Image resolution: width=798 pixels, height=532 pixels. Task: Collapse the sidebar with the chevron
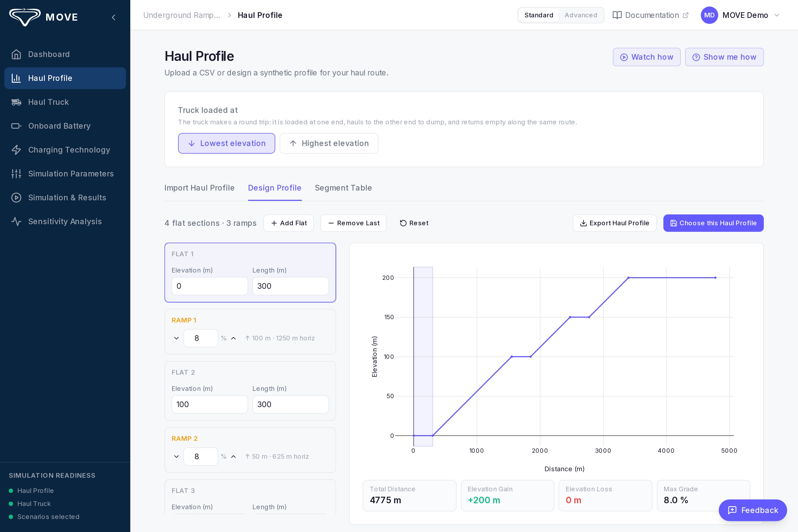pos(114,17)
